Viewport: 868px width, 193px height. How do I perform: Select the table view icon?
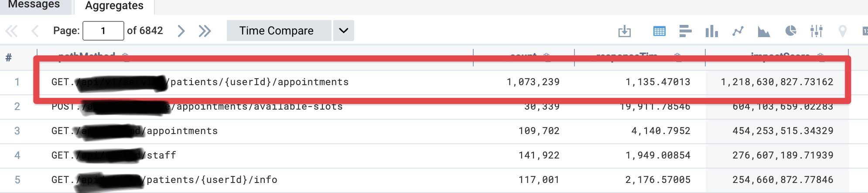tap(659, 31)
